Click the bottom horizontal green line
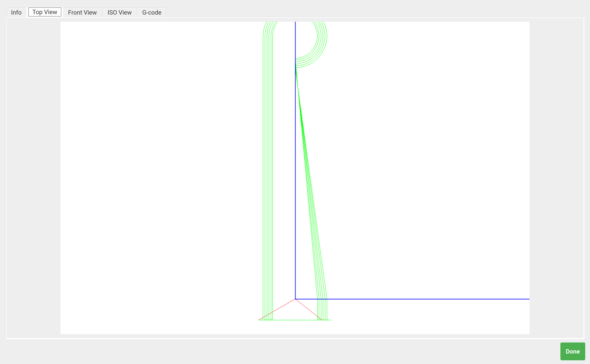590x364 pixels. coord(295,320)
